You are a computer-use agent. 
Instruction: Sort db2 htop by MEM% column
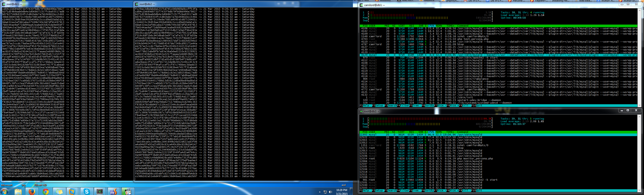(x=439, y=132)
